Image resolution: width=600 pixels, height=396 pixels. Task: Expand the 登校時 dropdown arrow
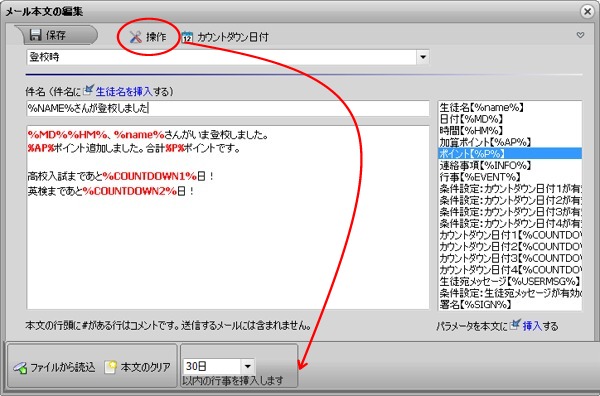click(423, 57)
